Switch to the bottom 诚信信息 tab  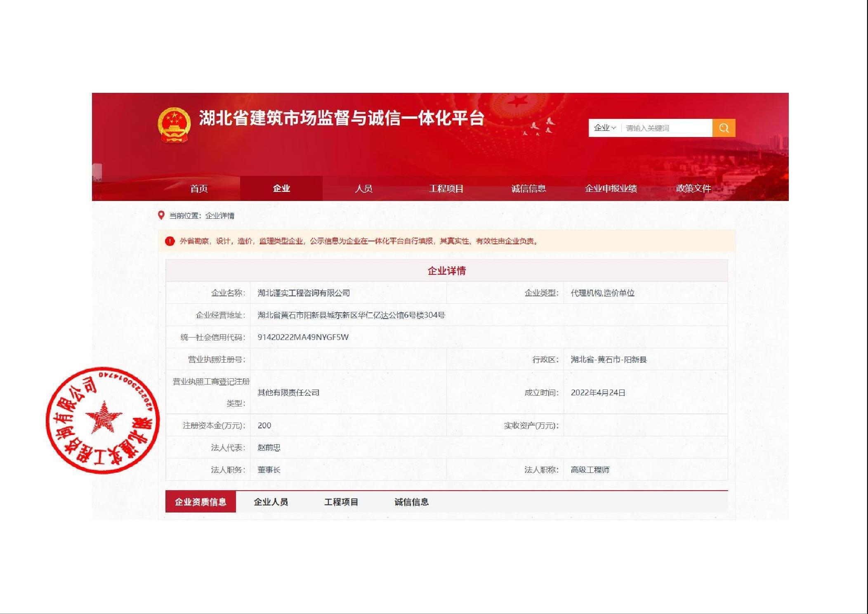pos(411,502)
